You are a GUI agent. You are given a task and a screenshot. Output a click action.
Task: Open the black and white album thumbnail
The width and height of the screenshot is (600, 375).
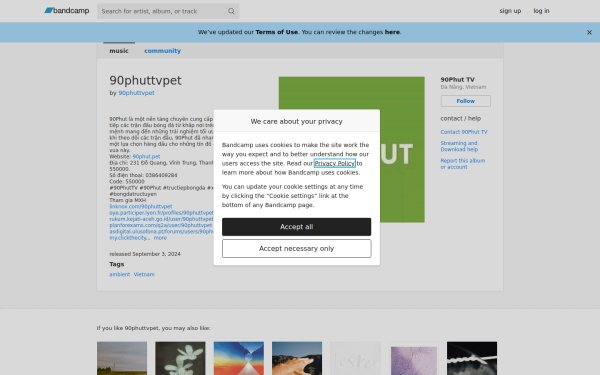click(x=472, y=358)
